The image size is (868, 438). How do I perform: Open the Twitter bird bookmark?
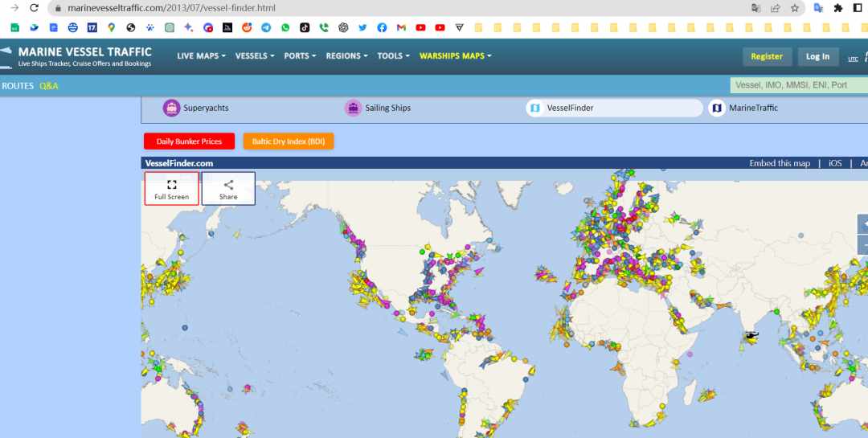[362, 27]
